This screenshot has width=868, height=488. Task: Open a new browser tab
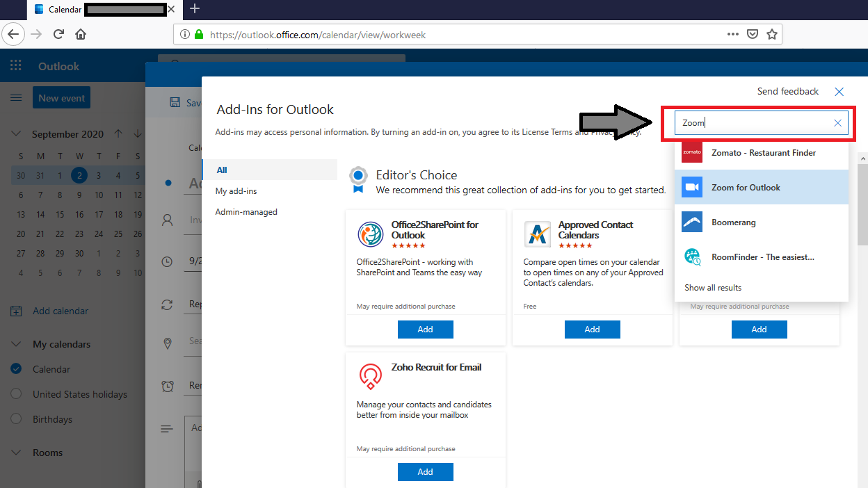(195, 8)
